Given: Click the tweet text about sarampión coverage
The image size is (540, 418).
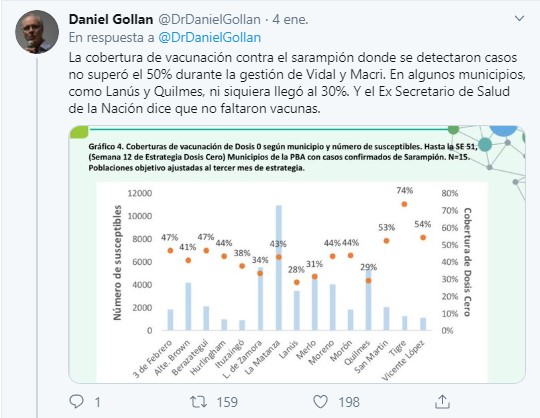Looking at the screenshot, I should click(x=297, y=83).
